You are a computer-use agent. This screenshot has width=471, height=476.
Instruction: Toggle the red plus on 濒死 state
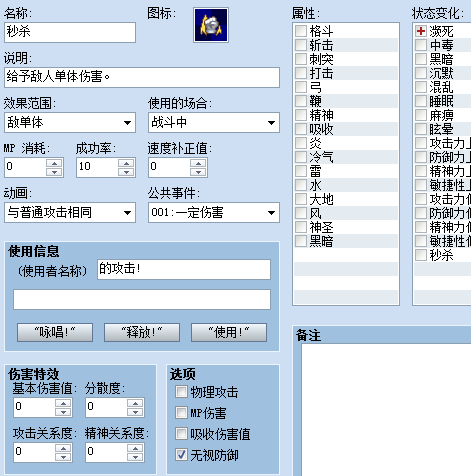[x=421, y=31]
